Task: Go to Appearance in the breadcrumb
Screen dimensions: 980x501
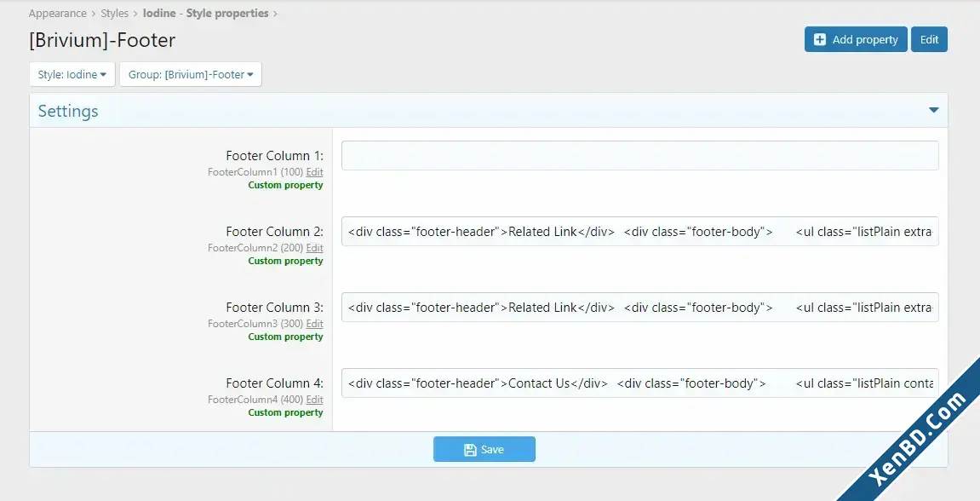Action: [58, 13]
